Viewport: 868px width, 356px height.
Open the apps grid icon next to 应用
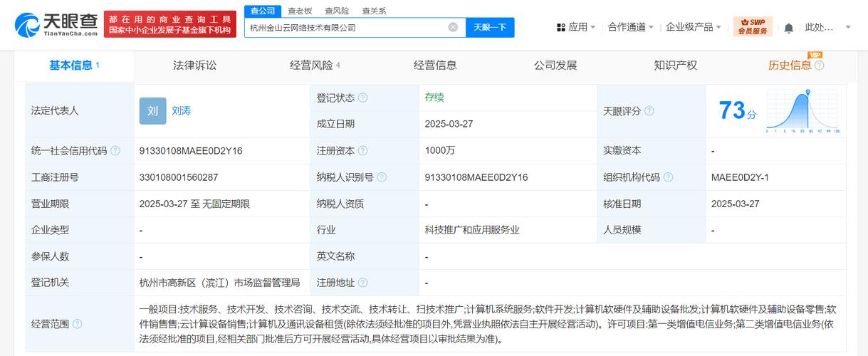coord(560,27)
